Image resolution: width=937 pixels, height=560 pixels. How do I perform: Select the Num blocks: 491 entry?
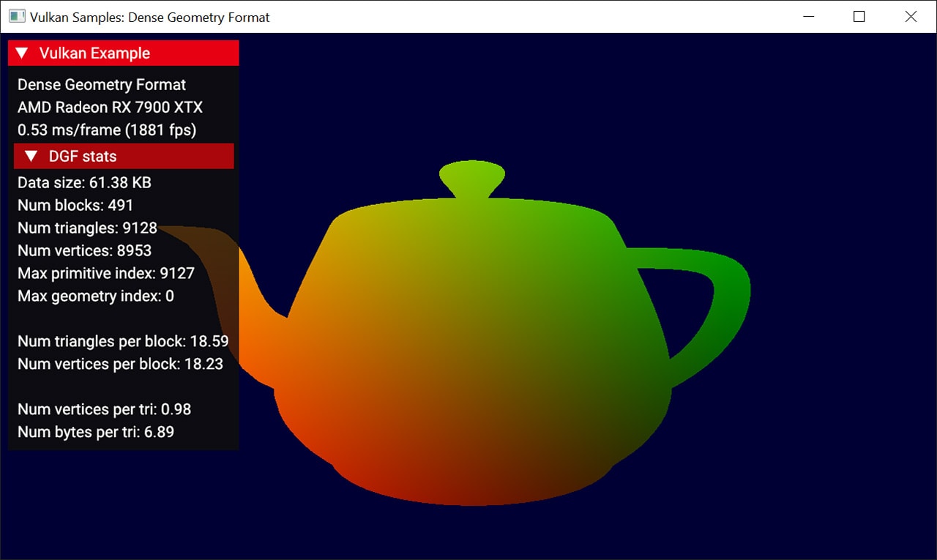coord(75,206)
